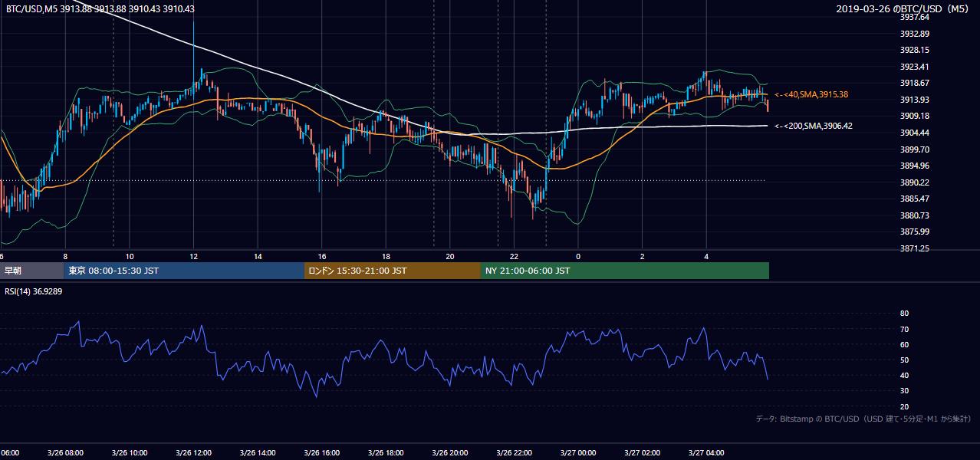Click RSI scale level 20

click(904, 406)
